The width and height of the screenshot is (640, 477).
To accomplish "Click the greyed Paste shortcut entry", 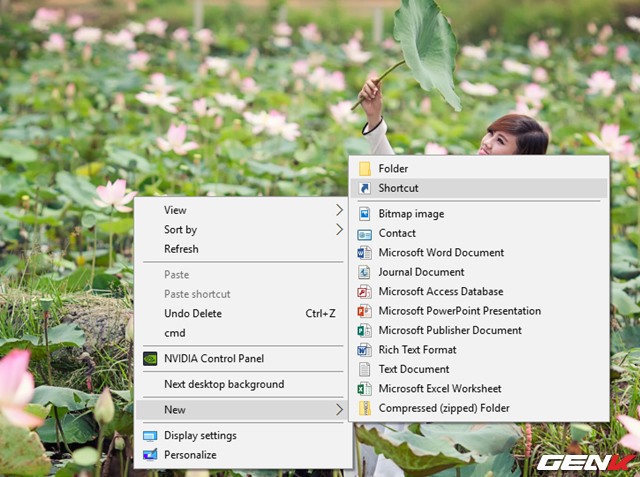I will [244, 294].
